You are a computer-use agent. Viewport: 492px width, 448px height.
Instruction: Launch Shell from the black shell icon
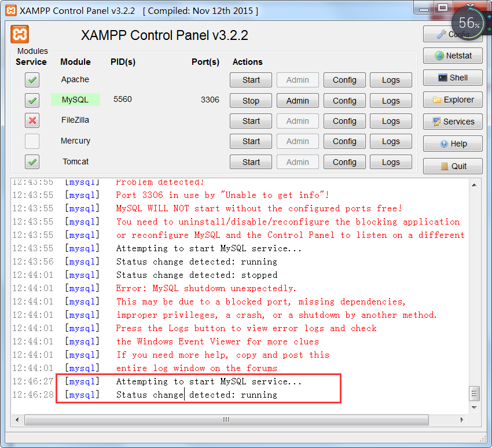452,78
